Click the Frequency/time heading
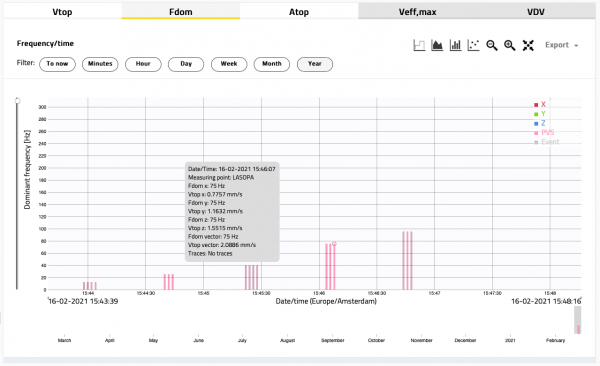This screenshot has height=366, width=600. pyautogui.click(x=45, y=44)
